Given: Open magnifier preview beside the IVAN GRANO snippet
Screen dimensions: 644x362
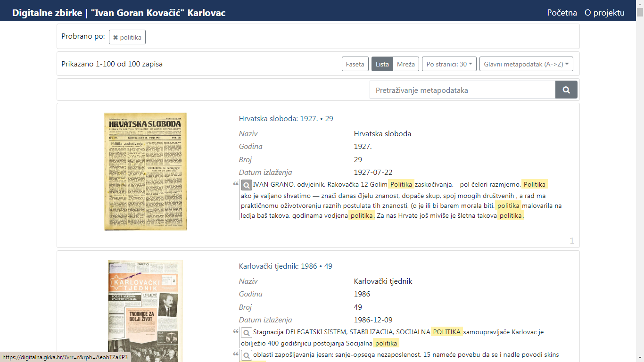Looking at the screenshot, I should point(247,185).
